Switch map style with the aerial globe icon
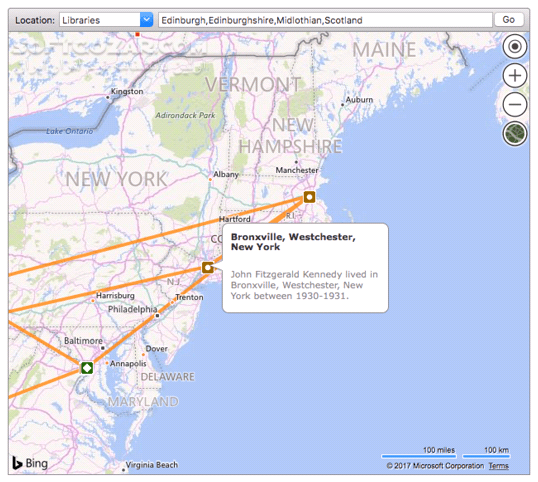The width and height of the screenshot is (538, 482). coord(515,133)
